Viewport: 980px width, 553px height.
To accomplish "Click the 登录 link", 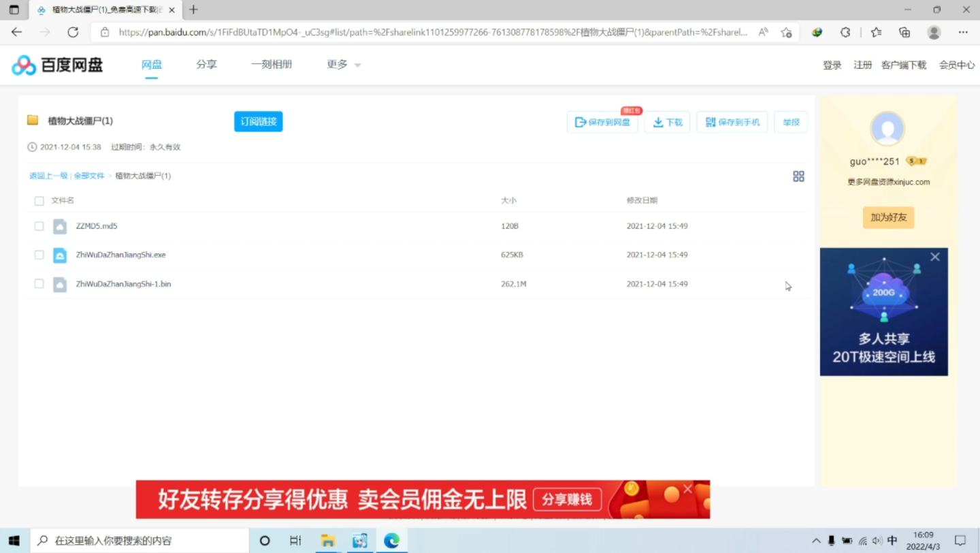I will pos(832,65).
